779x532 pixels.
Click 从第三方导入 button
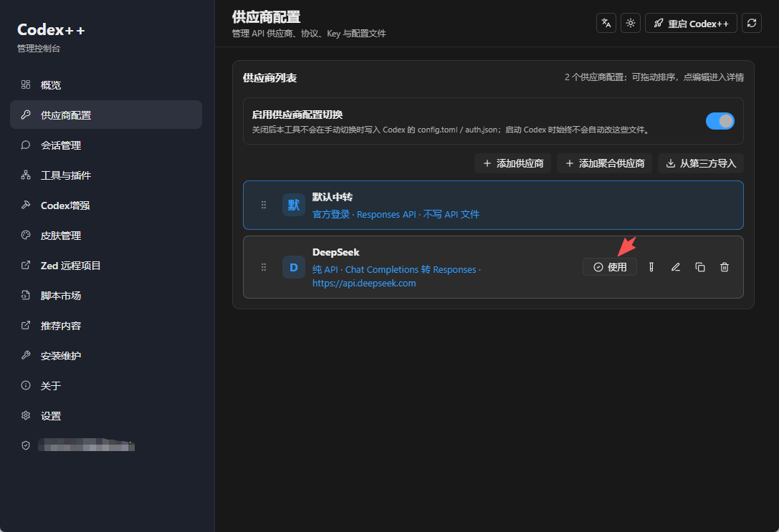tap(700, 163)
